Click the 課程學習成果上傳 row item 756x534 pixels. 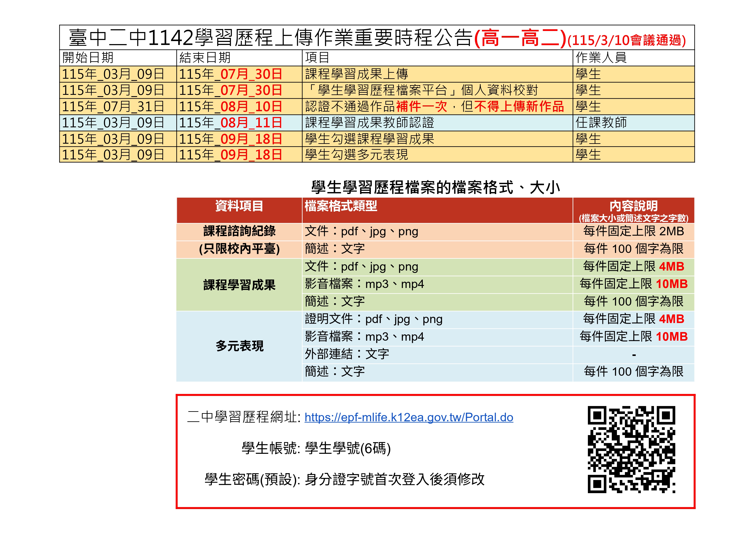point(437,74)
